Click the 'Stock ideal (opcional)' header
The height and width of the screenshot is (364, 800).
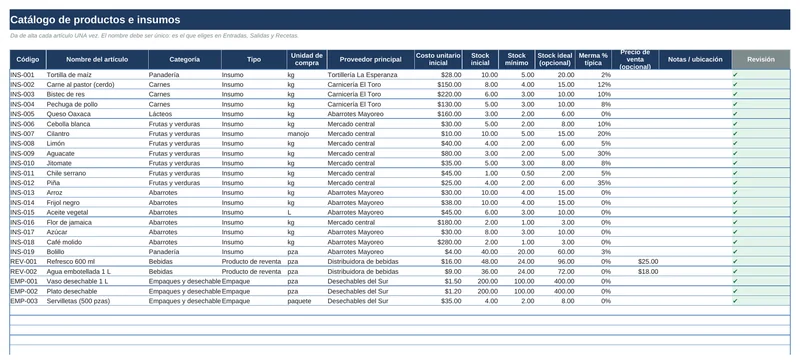pyautogui.click(x=555, y=60)
